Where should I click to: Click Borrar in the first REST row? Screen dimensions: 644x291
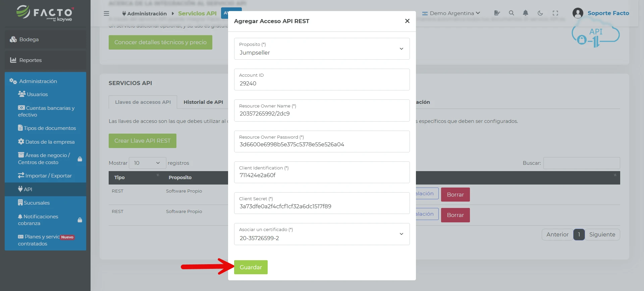pyautogui.click(x=455, y=195)
